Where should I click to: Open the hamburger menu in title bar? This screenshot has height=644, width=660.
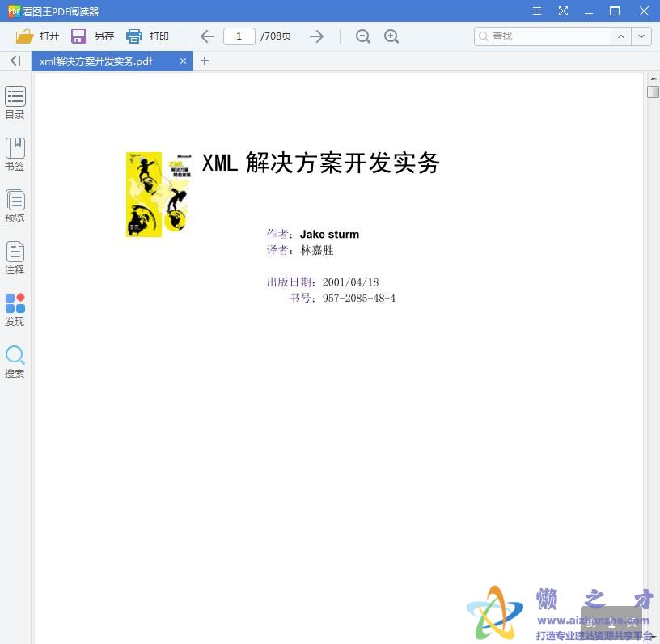coord(536,11)
